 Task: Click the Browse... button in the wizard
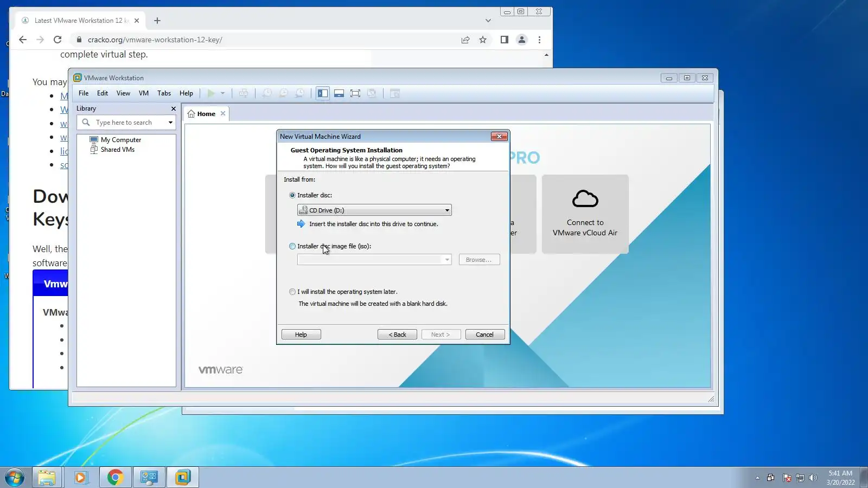[479, 260]
